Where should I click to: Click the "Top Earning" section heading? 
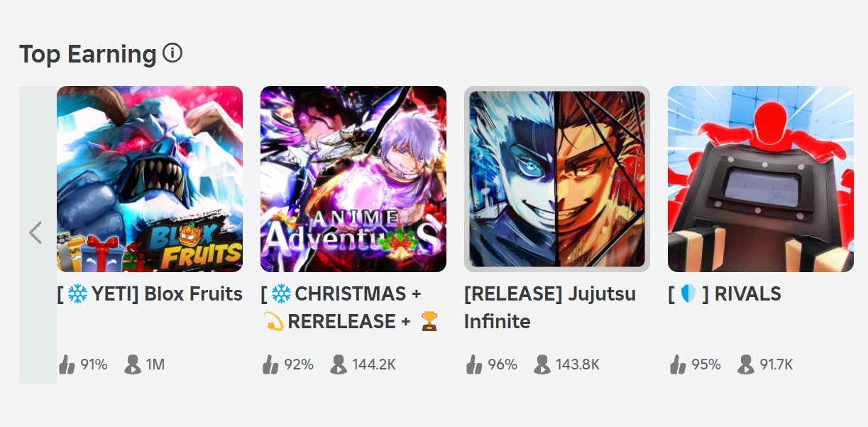[x=88, y=54]
